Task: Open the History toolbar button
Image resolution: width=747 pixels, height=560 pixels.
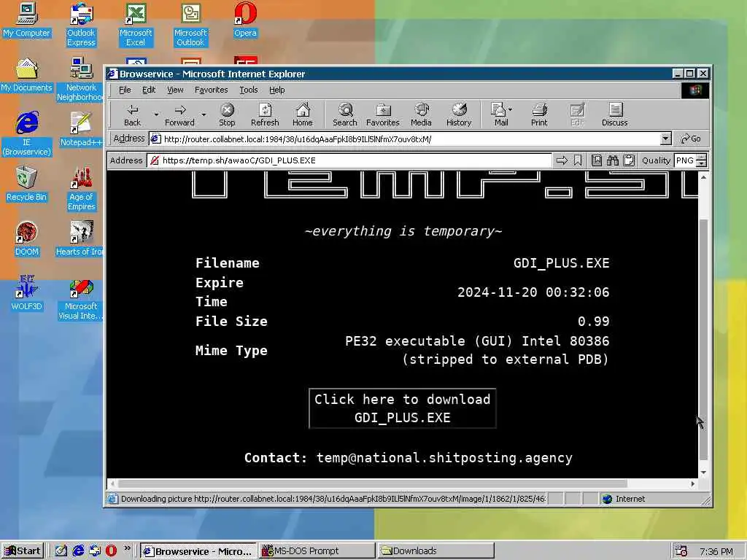Action: tap(459, 115)
